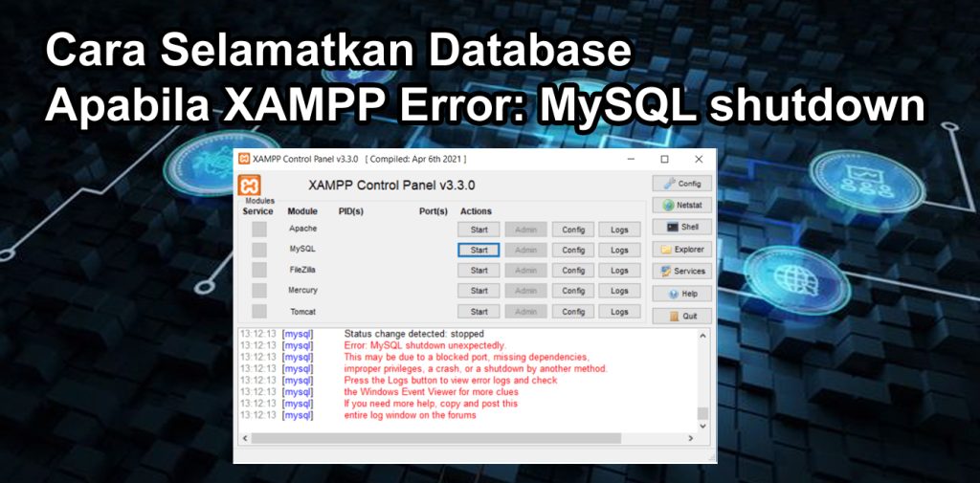Click the Help button
This screenshot has width=980, height=483.
681,294
